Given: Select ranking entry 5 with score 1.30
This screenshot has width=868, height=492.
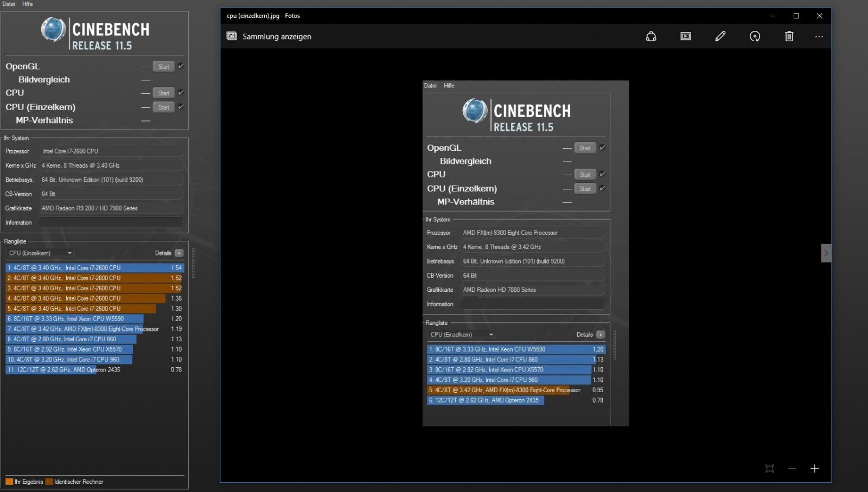Looking at the screenshot, I should [x=95, y=309].
